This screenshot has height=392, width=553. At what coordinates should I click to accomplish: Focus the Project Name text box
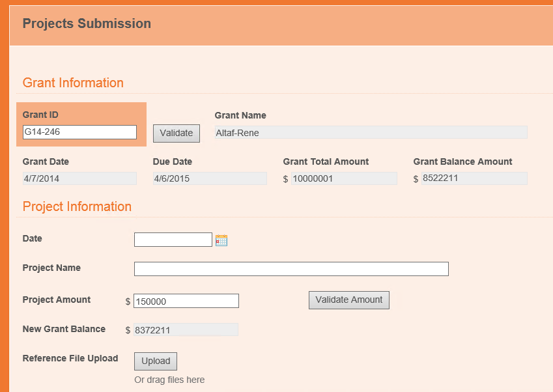(291, 269)
